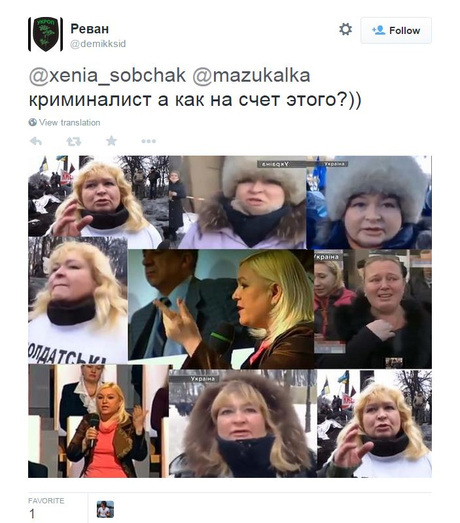Screen dimensions: 460x523
Task: Open the @xenia_sobchak mention
Action: [x=107, y=75]
